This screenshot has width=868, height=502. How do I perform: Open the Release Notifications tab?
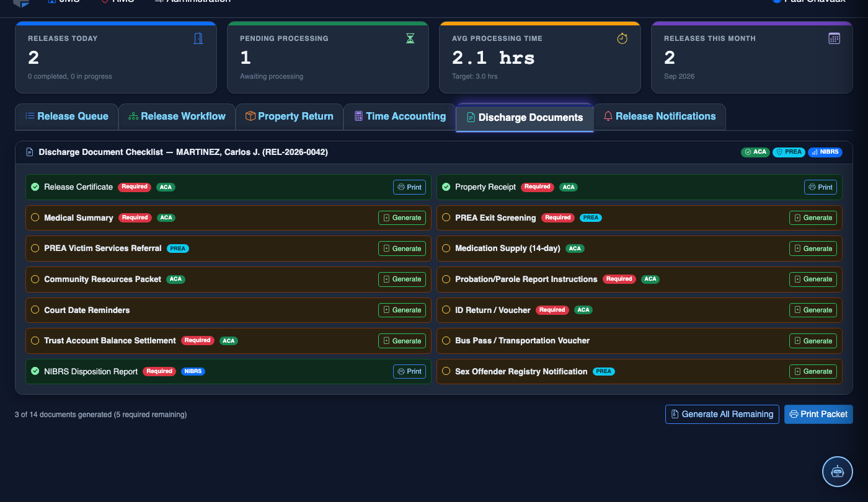660,117
